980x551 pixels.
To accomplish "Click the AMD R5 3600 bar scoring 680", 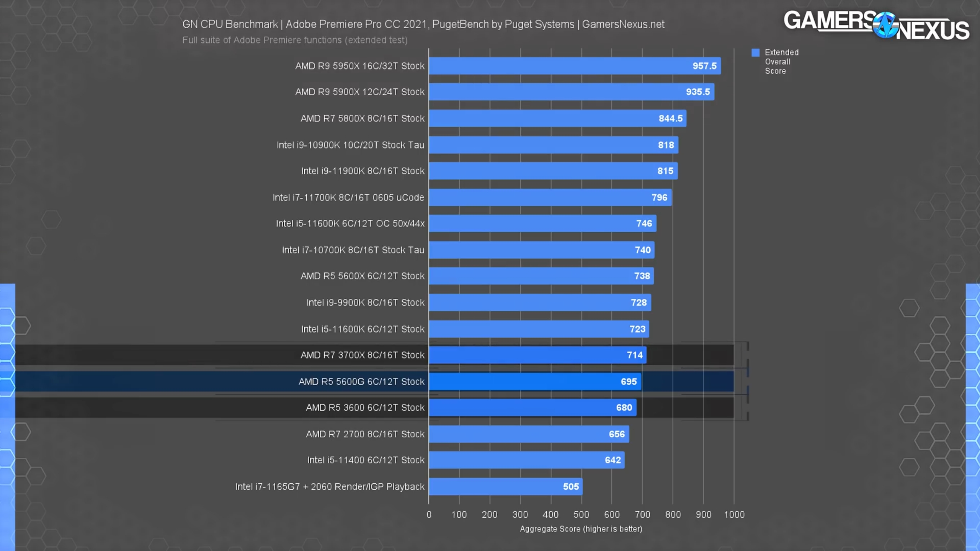I will click(x=532, y=408).
